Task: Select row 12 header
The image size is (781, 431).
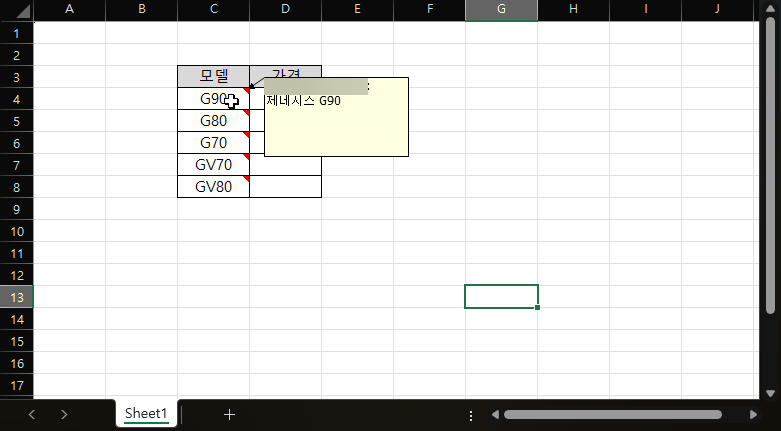Action: (x=16, y=275)
